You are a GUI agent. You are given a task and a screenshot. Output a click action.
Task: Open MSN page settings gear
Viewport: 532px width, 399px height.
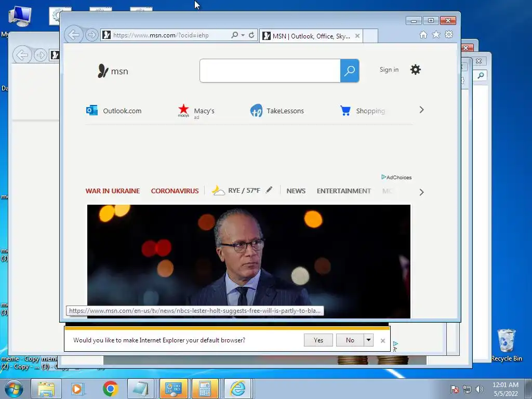pyautogui.click(x=415, y=70)
